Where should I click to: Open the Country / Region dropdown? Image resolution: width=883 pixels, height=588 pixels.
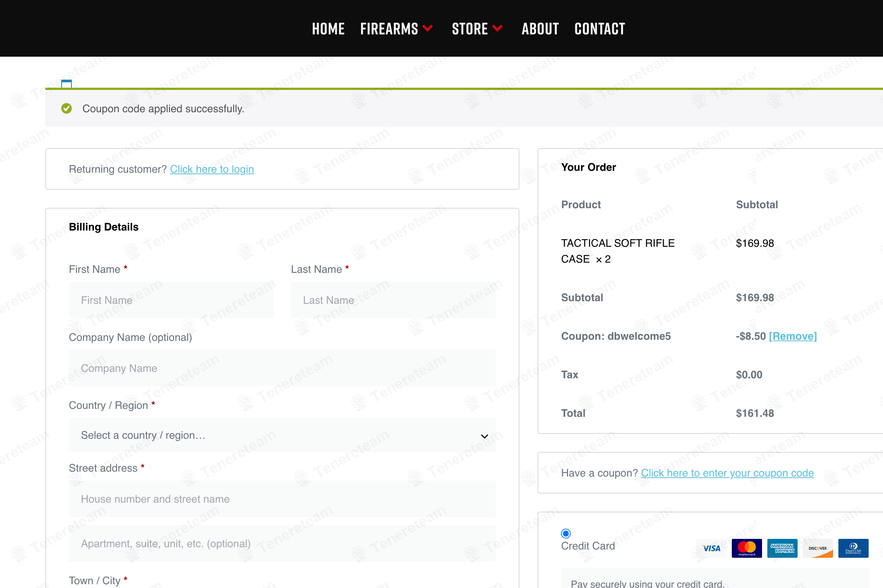coord(282,435)
